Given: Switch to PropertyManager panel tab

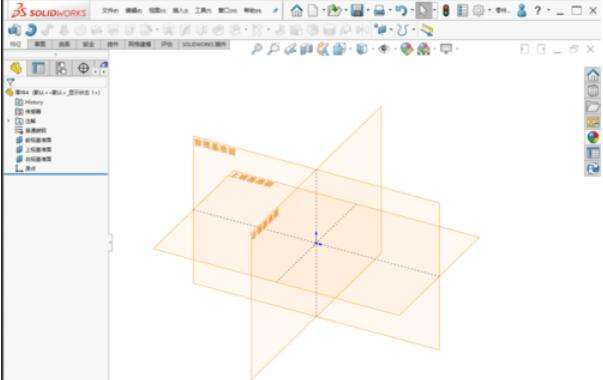Looking at the screenshot, I should click(38, 68).
